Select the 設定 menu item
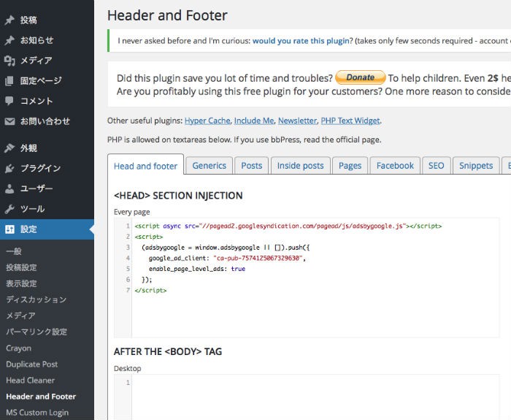Screen dimensions: 511x420 [47, 229]
